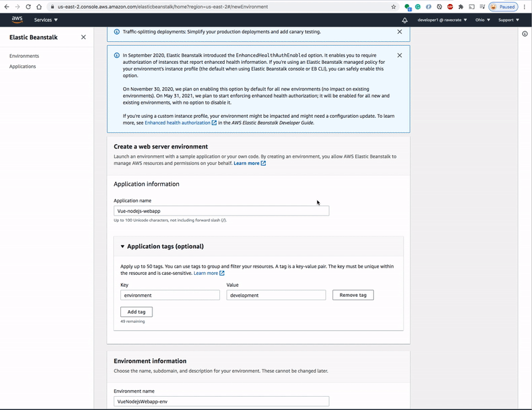
Task: Open the Extensions puzzle piece icon
Action: (x=461, y=7)
